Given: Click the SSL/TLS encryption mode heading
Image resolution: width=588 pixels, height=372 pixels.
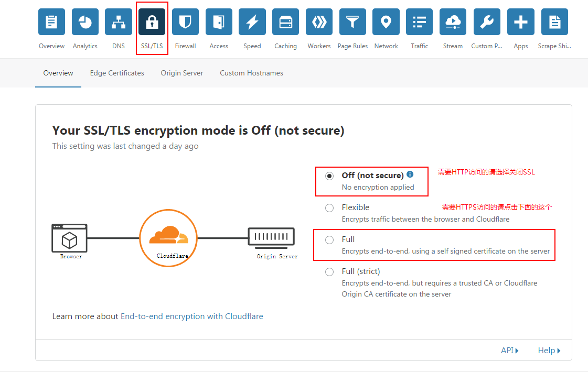Looking at the screenshot, I should coord(198,130).
